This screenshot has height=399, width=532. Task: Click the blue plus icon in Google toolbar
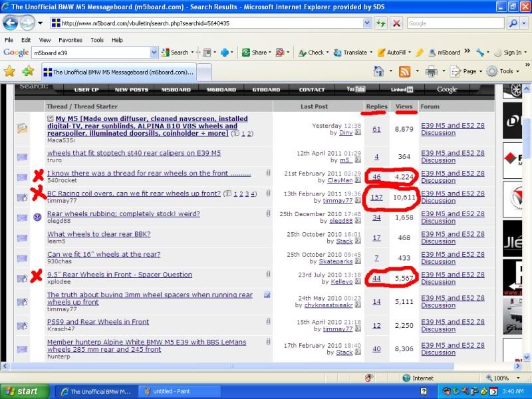[x=224, y=53]
